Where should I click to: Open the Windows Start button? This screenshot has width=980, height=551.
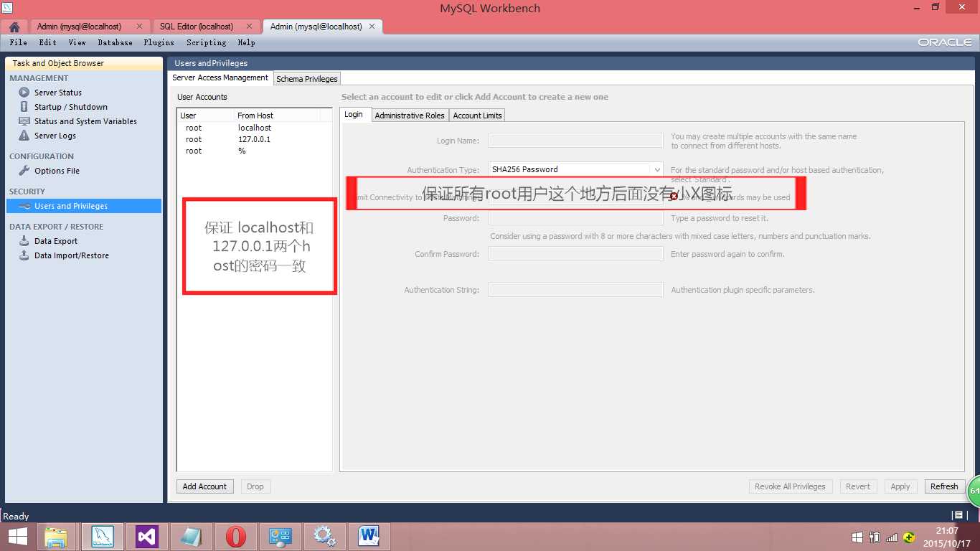(x=18, y=537)
